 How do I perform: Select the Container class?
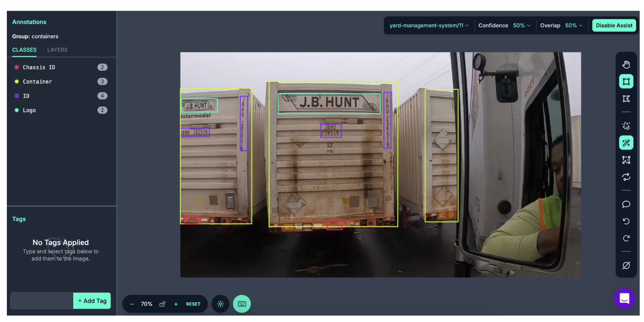(61, 82)
